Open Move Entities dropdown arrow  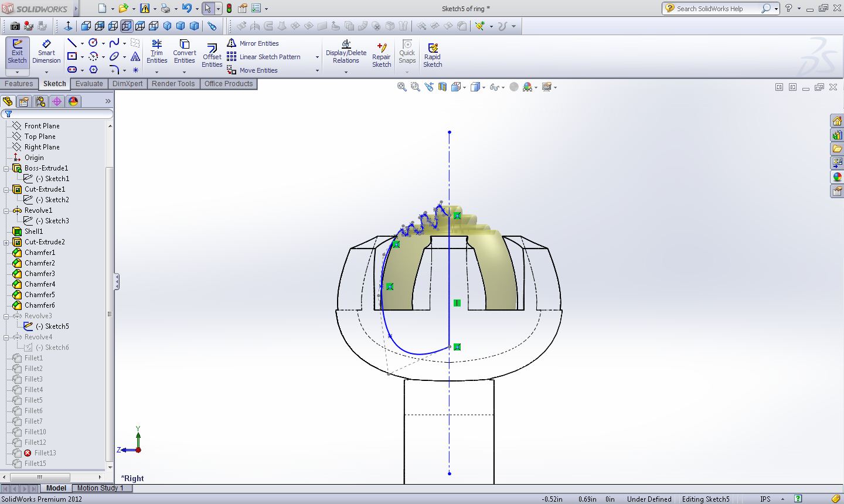pyautogui.click(x=317, y=70)
